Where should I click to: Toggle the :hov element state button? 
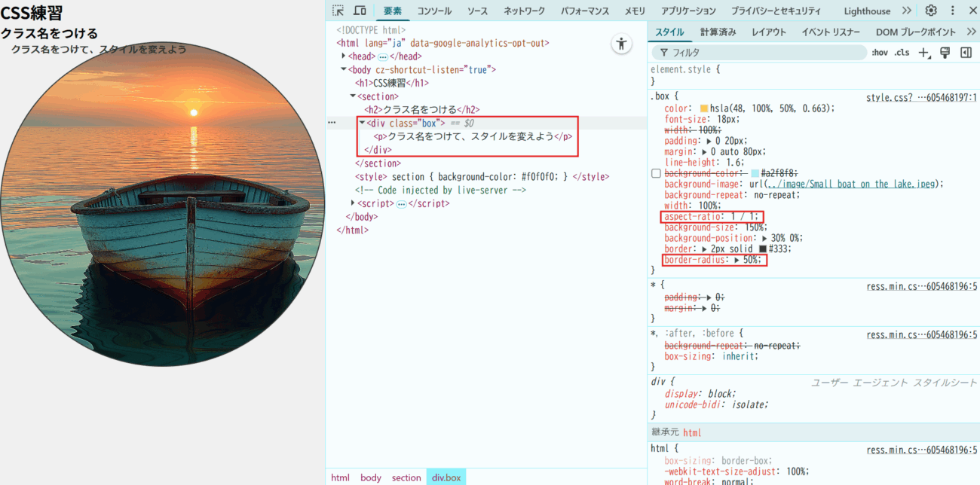click(x=879, y=53)
